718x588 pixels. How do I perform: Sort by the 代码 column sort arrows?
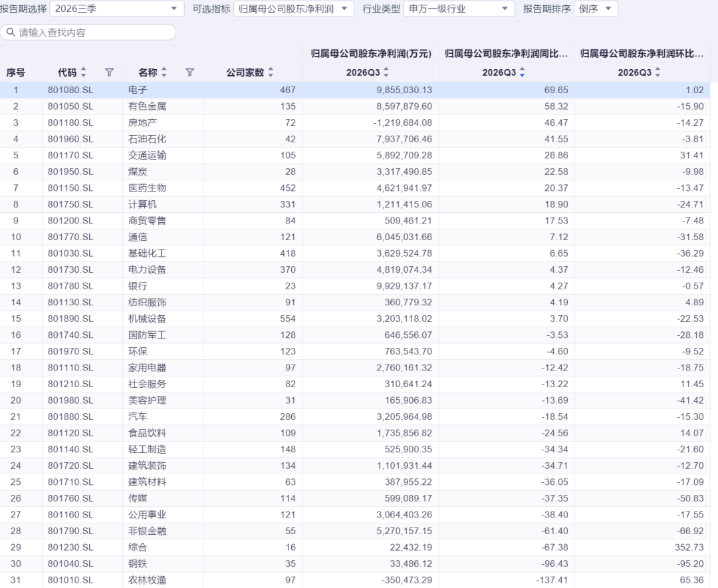(x=83, y=72)
